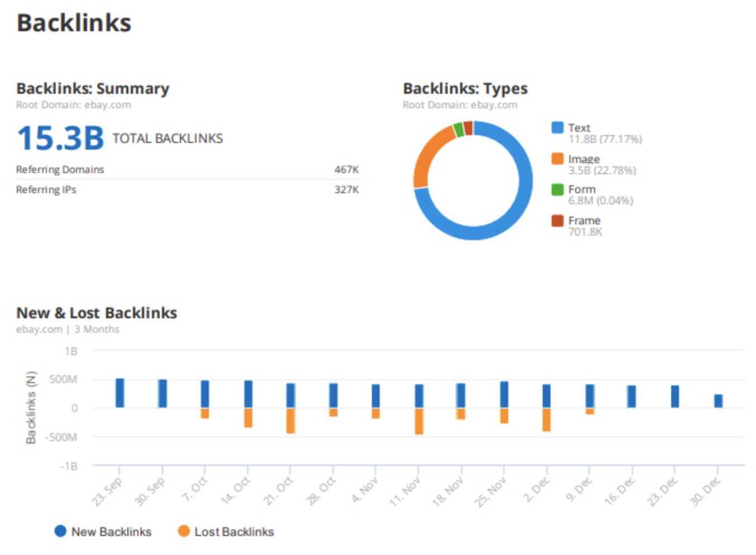Click the 2. Dec x-axis date label
Image resolution: width=756 pixels, height=555 pixels.
tap(537, 490)
